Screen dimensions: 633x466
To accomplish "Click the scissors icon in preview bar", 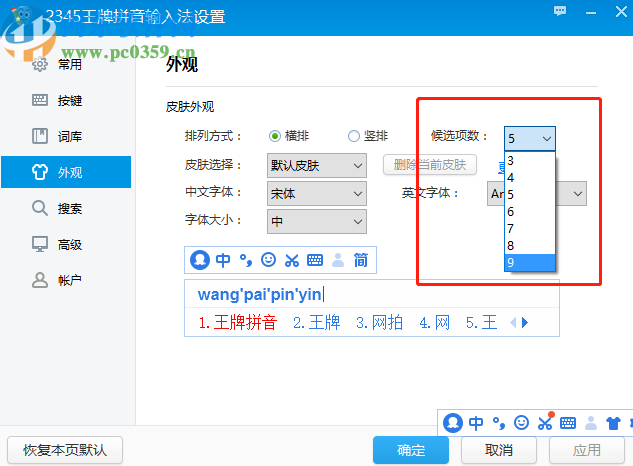I will point(291,260).
